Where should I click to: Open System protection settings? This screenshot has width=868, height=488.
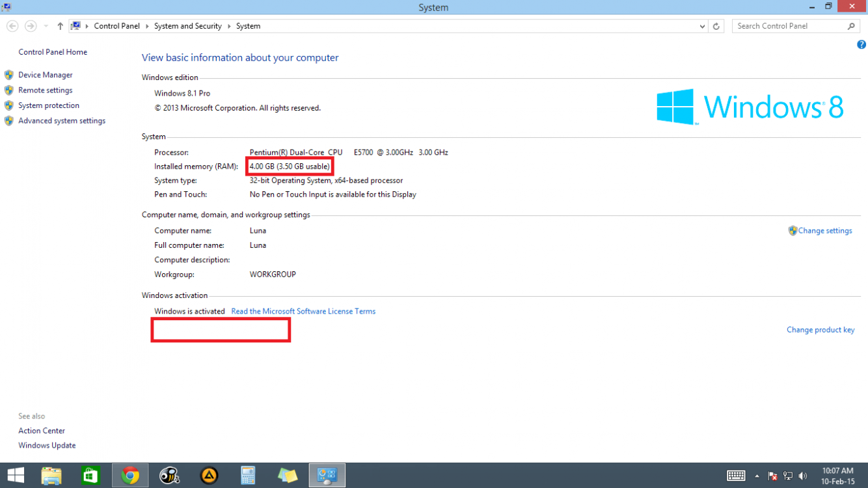(49, 105)
